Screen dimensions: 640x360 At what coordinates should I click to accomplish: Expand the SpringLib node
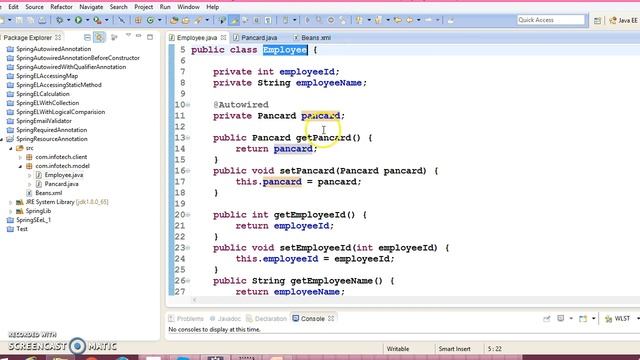[11, 211]
